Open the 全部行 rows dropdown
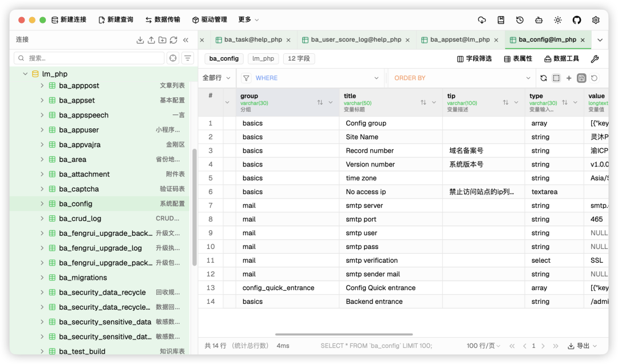This screenshot has width=618, height=364. [216, 78]
